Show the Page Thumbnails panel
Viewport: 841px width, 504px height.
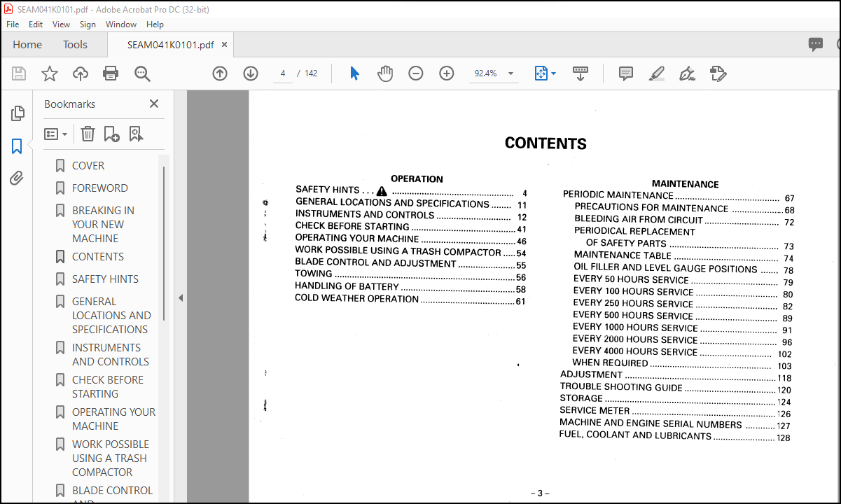(x=18, y=113)
